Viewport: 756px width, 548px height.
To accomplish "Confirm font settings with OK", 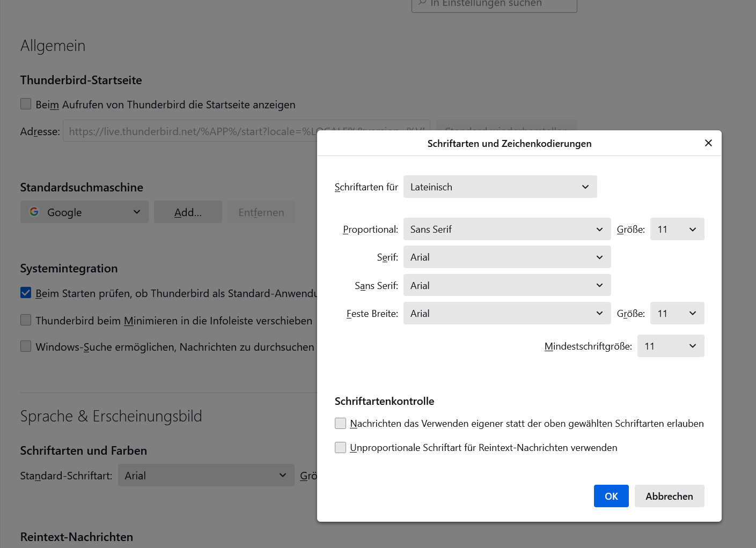I will pyautogui.click(x=611, y=496).
